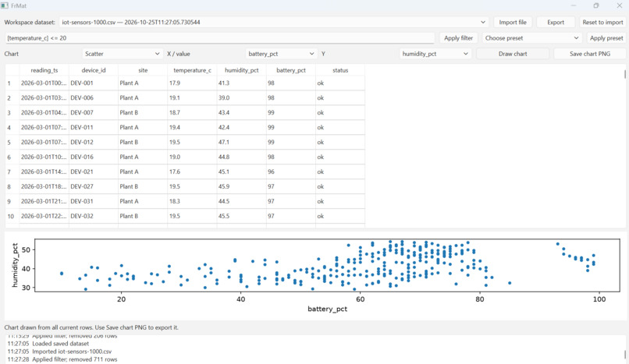This screenshot has width=629, height=364.
Task: Open the Choose preset dropdown
Action: (532, 38)
